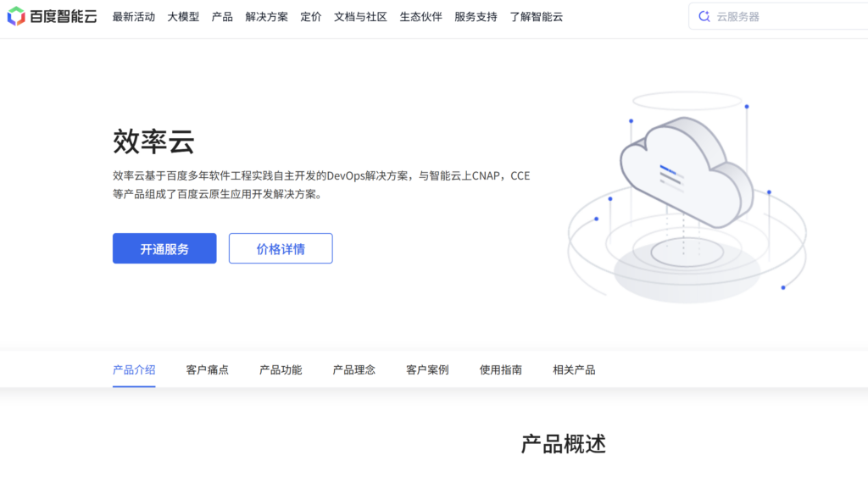Switch to the 客户痛点 tab
This screenshot has width=868, height=483.
207,369
